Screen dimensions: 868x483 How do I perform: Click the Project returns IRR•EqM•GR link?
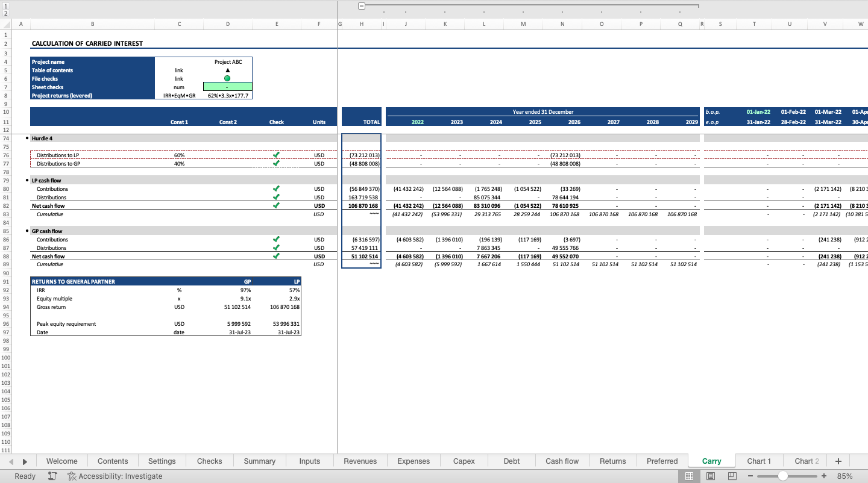(x=179, y=95)
